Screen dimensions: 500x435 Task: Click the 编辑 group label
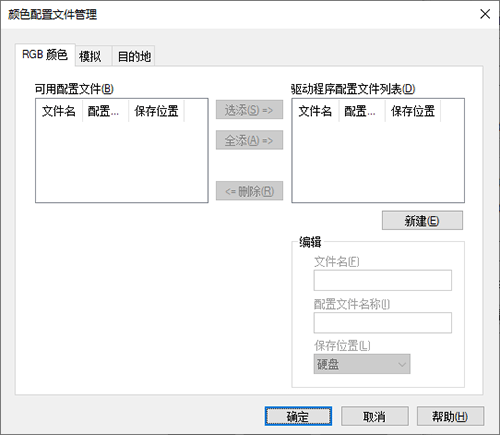click(x=310, y=242)
